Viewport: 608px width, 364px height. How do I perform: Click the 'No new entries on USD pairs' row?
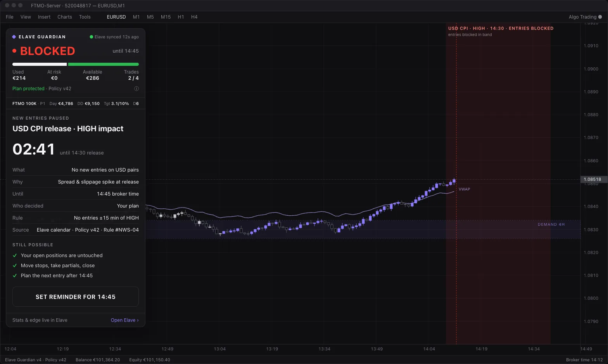tap(76, 170)
